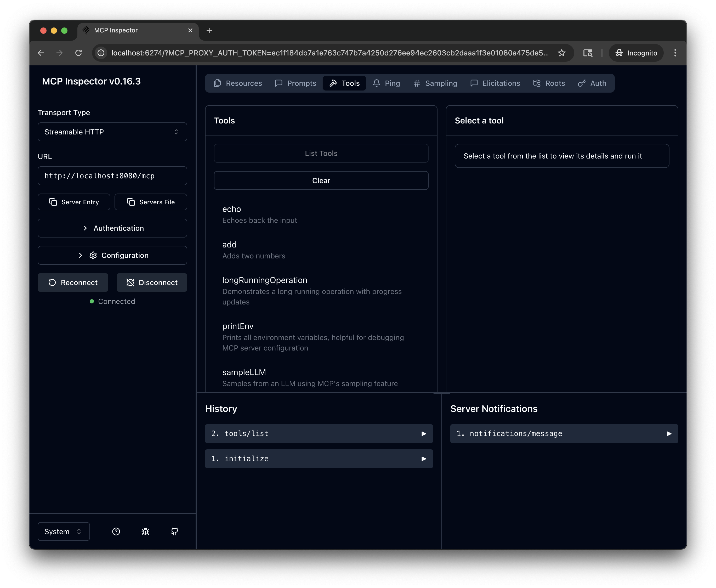The image size is (716, 588).
Task: Open Transport Type Streamable HTTP dropdown
Action: [x=112, y=132]
